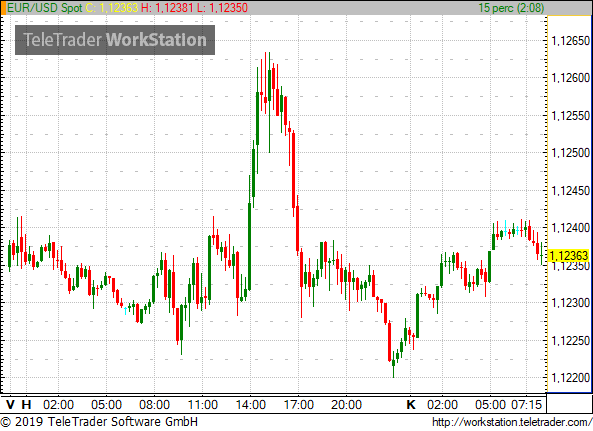Click the C: 1,12363 close value
Screen dimensions: 593x431
(112, 8)
